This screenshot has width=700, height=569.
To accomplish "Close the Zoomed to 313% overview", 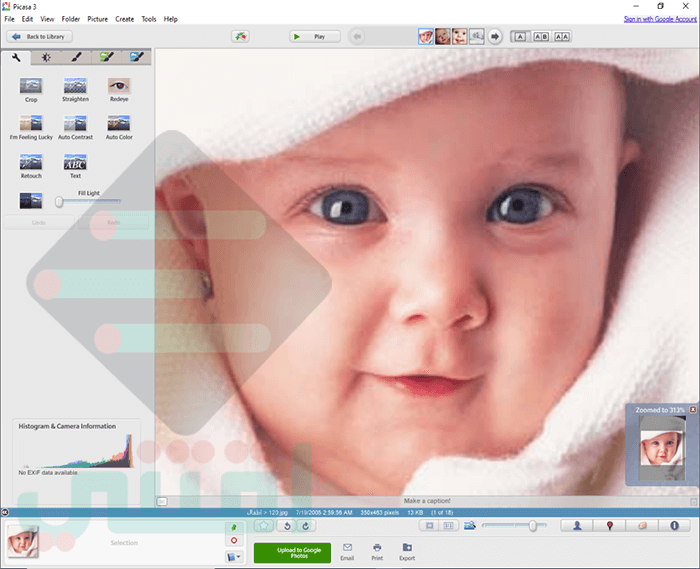I will click(x=692, y=409).
